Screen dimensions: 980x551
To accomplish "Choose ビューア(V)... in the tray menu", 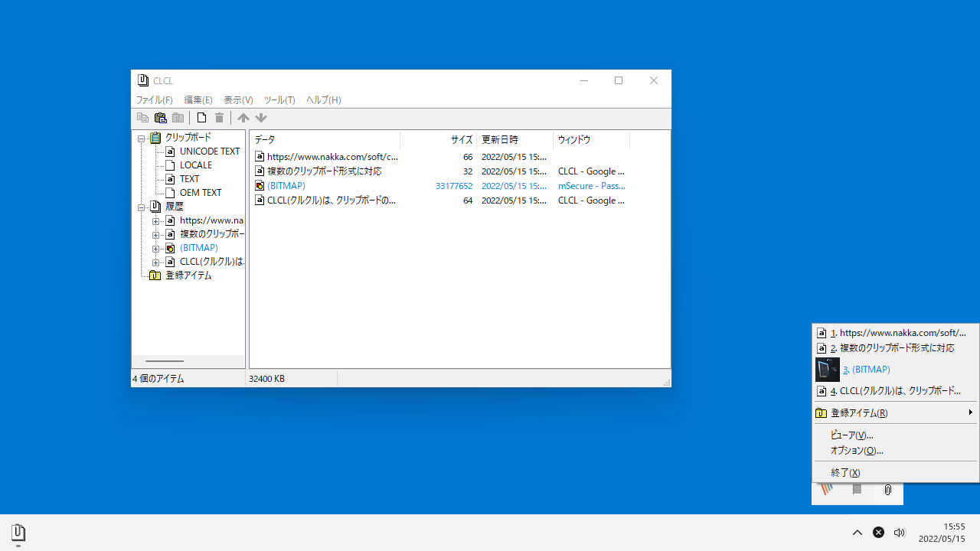I will (896, 435).
